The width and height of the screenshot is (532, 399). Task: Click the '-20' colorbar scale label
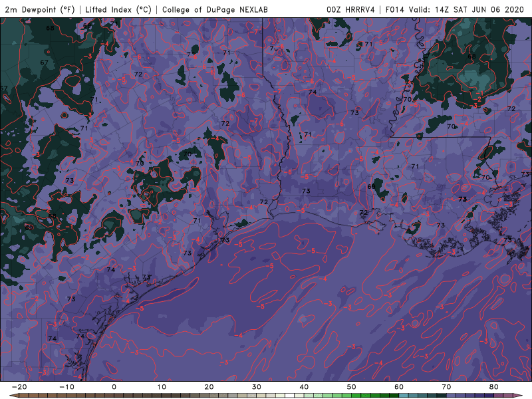coord(19,387)
